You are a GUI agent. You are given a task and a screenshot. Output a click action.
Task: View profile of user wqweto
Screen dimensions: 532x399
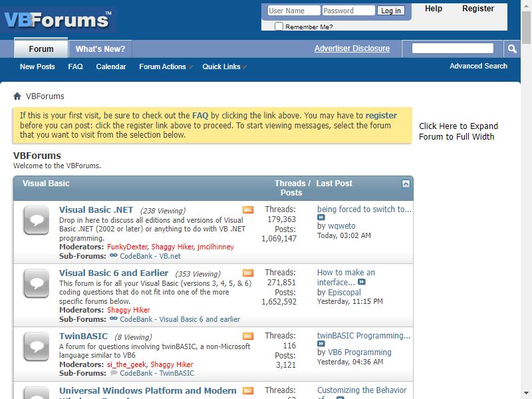[342, 226]
